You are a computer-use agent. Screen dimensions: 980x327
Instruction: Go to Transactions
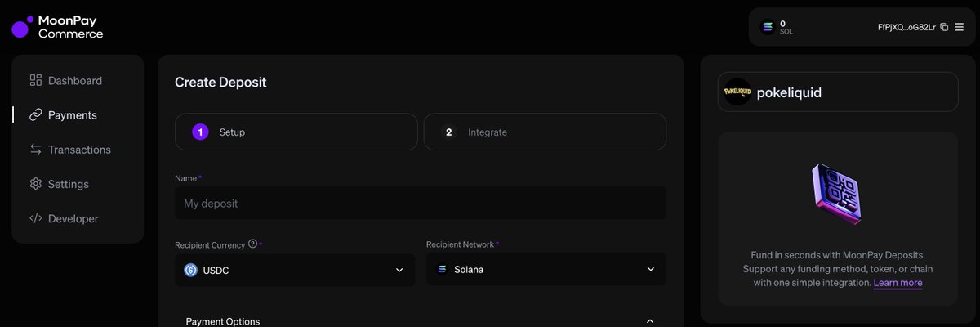pyautogui.click(x=78, y=150)
